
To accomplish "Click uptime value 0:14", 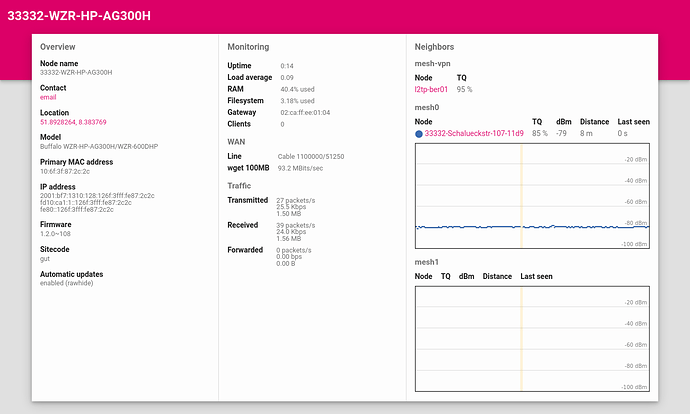I will click(x=287, y=66).
